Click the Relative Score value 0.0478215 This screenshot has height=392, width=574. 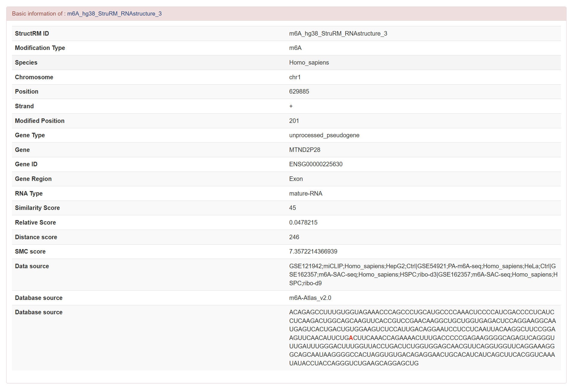[x=303, y=222]
